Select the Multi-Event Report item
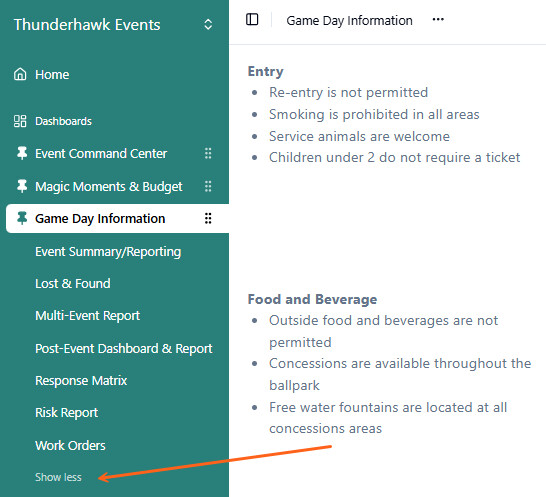Image resolution: width=546 pixels, height=497 pixels. (87, 316)
